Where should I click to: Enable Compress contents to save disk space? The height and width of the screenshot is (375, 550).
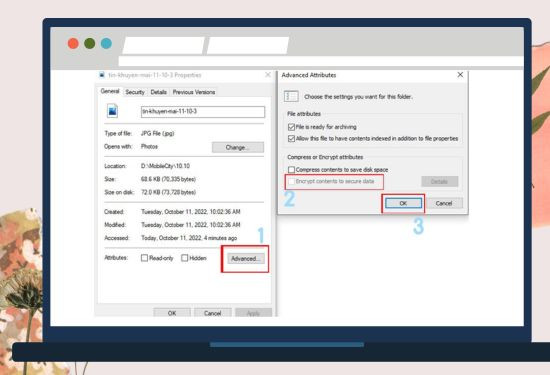coord(291,170)
